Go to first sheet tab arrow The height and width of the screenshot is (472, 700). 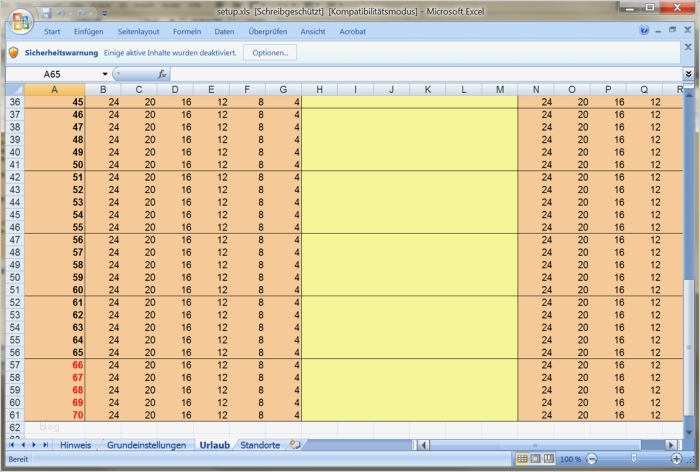point(12,445)
